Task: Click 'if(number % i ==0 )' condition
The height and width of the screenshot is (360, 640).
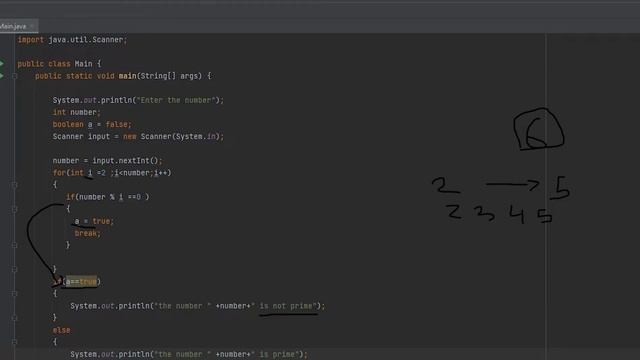Action: pos(108,197)
